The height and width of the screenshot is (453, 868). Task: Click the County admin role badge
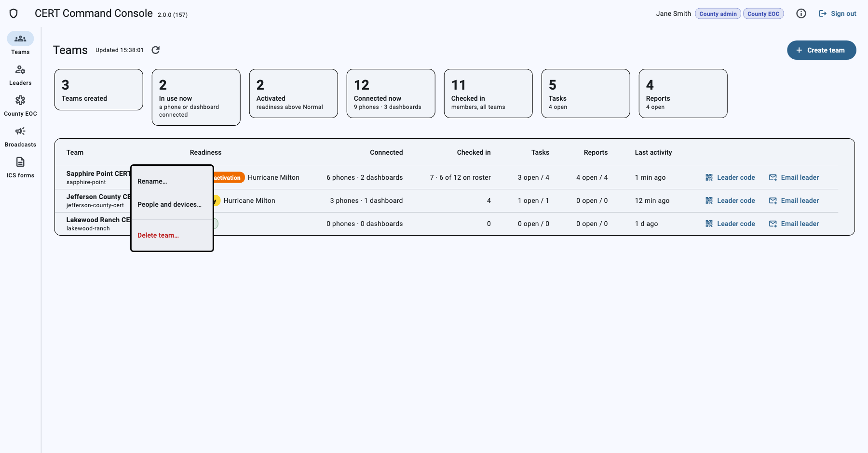718,13
